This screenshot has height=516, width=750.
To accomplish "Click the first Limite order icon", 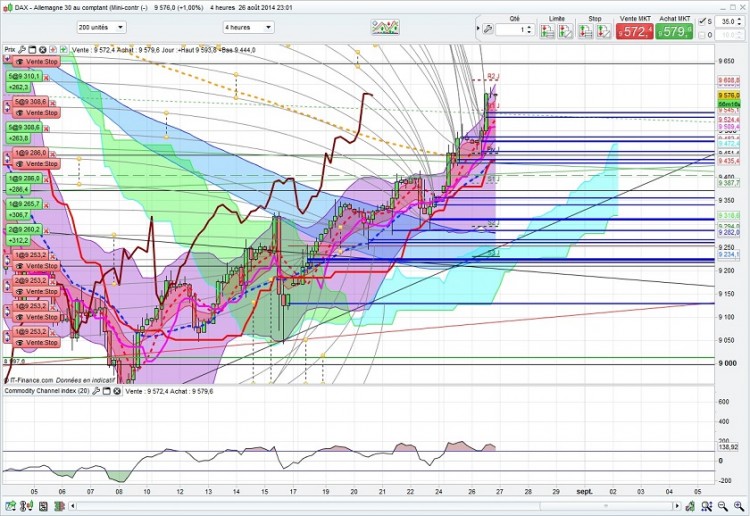I will pos(547,32).
